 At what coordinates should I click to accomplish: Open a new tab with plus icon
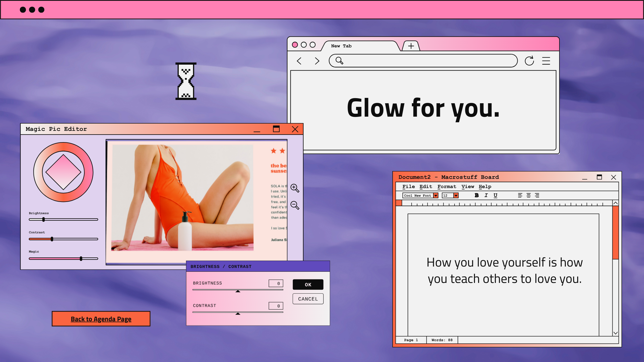(411, 46)
